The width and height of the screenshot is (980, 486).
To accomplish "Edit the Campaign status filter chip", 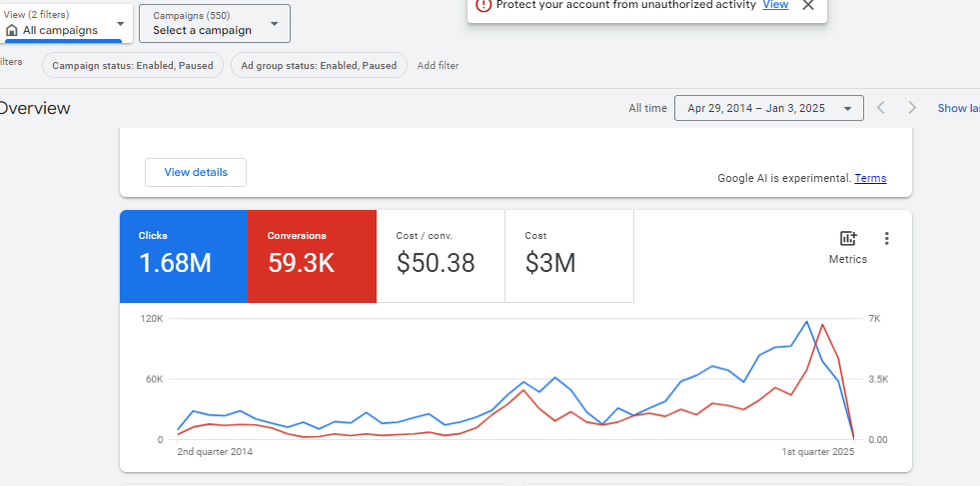I will click(133, 65).
